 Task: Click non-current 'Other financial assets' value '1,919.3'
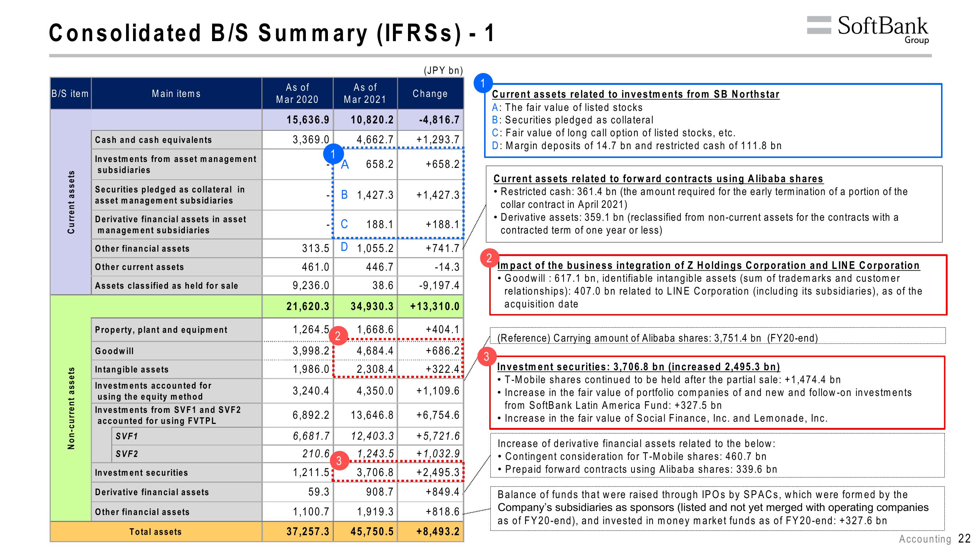pyautogui.click(x=375, y=511)
